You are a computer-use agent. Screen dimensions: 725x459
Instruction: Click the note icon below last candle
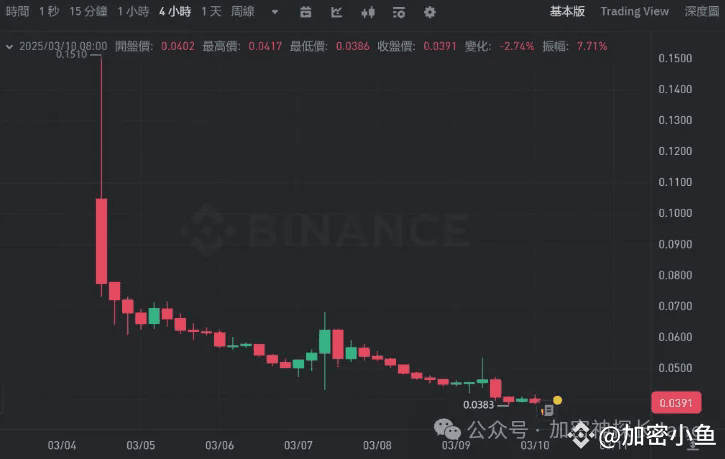(x=548, y=410)
